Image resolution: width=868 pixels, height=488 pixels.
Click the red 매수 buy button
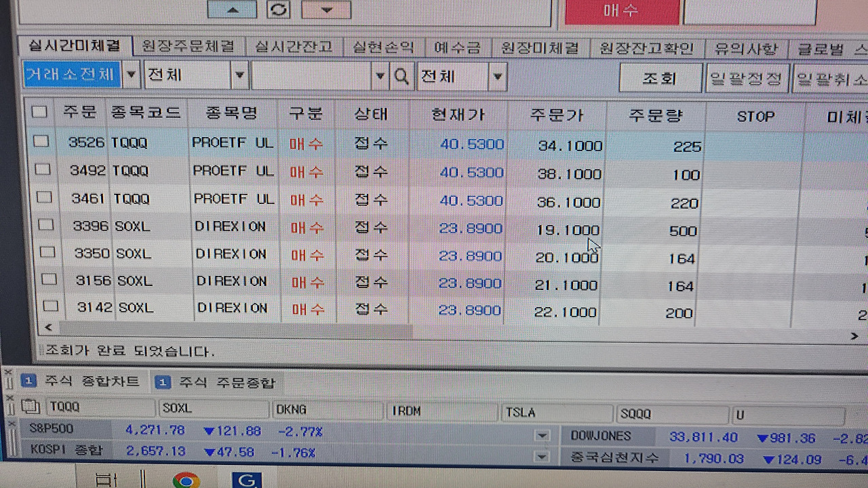pos(622,12)
